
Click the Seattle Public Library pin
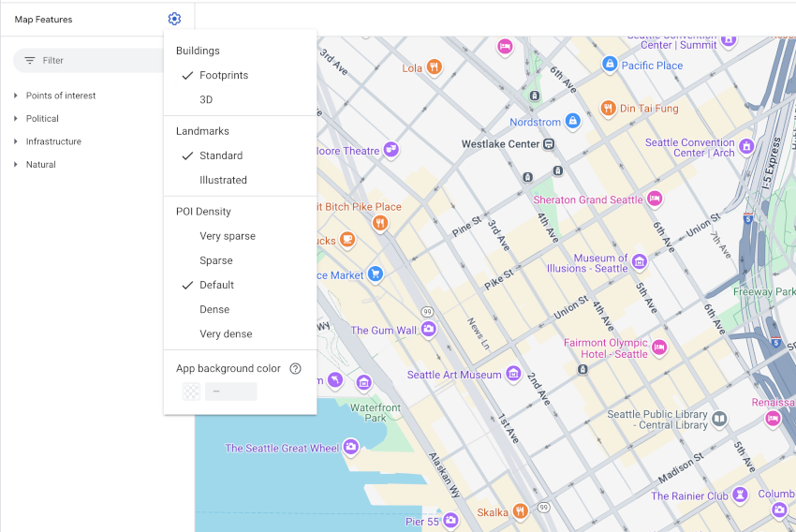719,419
